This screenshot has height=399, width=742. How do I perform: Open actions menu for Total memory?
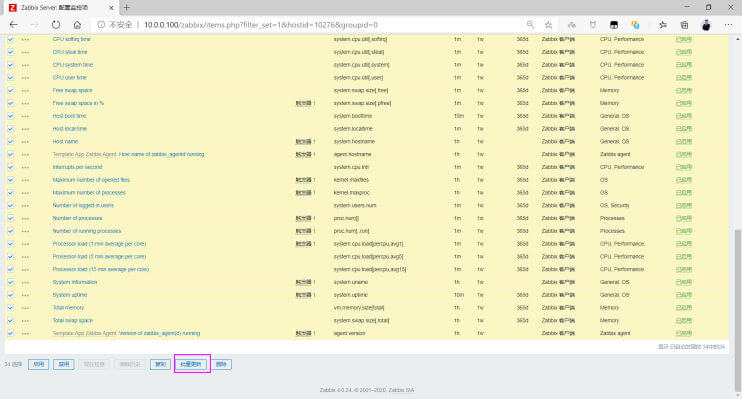coord(25,308)
